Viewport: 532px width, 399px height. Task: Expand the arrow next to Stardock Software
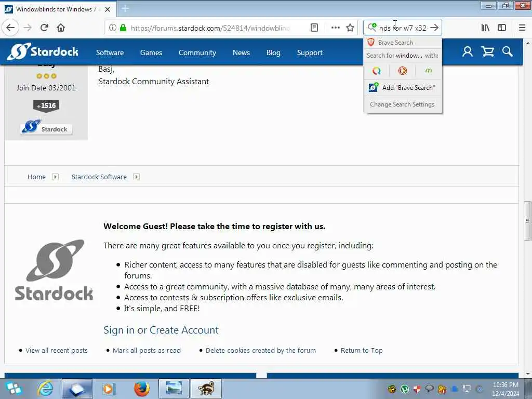pyautogui.click(x=137, y=177)
